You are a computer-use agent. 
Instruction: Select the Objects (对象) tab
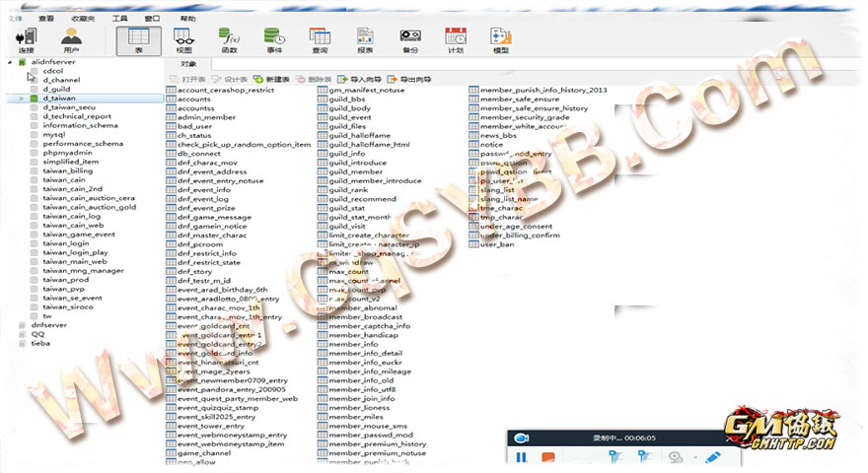(188, 64)
